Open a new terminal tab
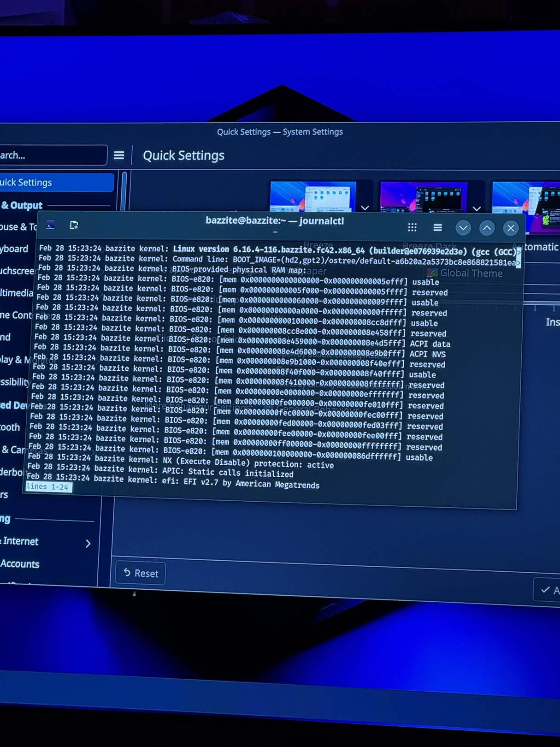Image resolution: width=560 pixels, height=747 pixels. coord(74,225)
